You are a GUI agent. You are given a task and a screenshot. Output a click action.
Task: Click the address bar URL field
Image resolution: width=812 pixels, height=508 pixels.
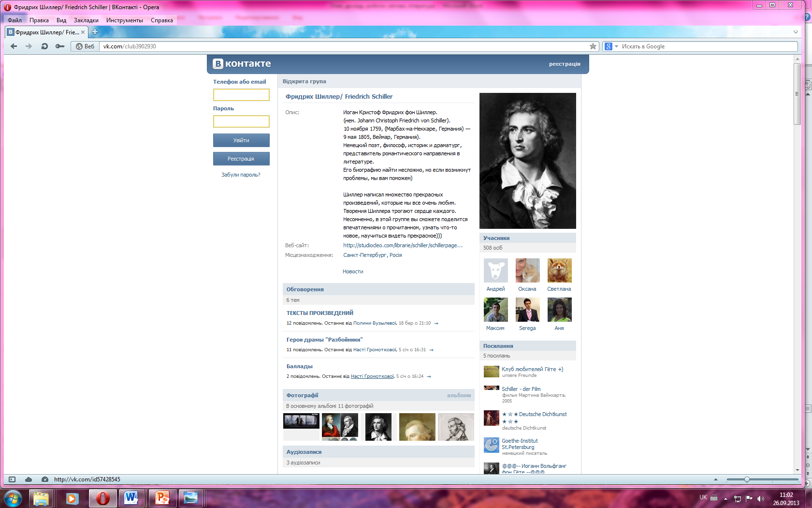pos(344,46)
